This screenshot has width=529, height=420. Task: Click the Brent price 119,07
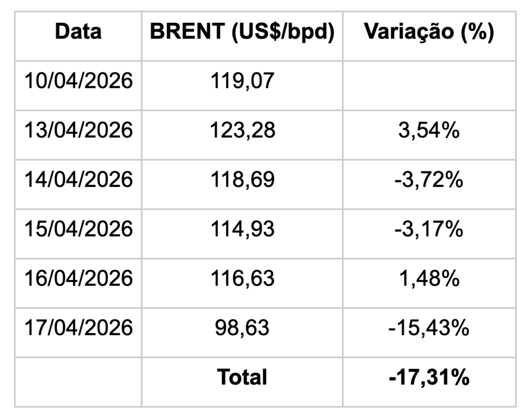(x=242, y=81)
